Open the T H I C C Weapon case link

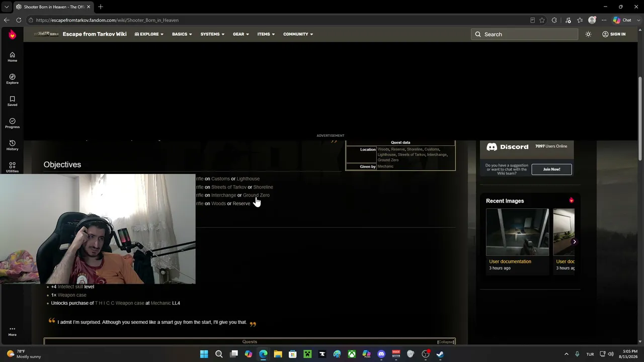coord(119,303)
